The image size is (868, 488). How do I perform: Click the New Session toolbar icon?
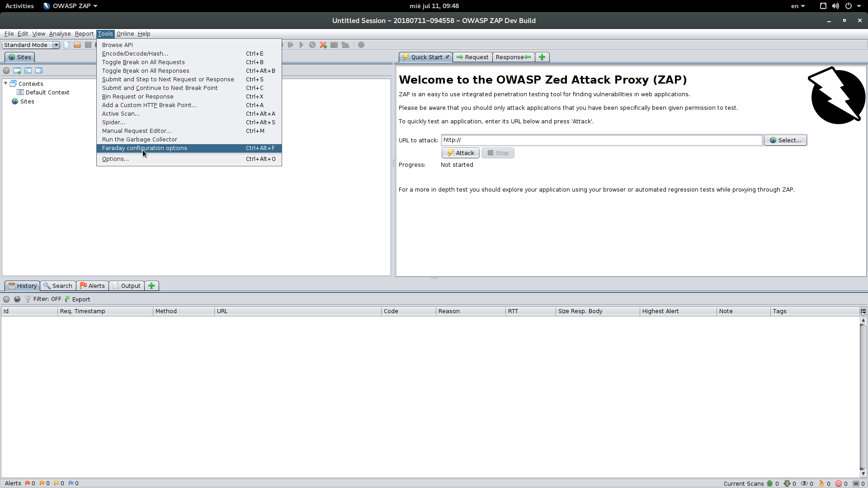(66, 45)
